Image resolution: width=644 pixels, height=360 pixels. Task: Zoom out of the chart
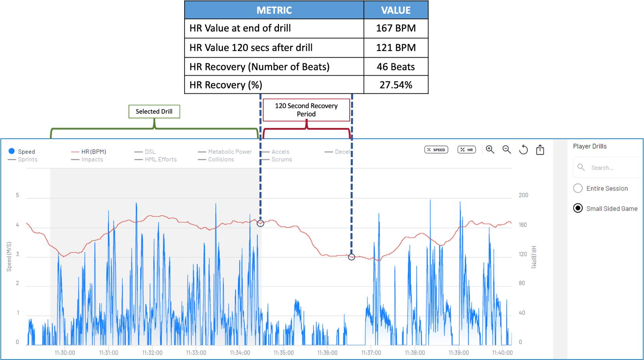pos(507,149)
